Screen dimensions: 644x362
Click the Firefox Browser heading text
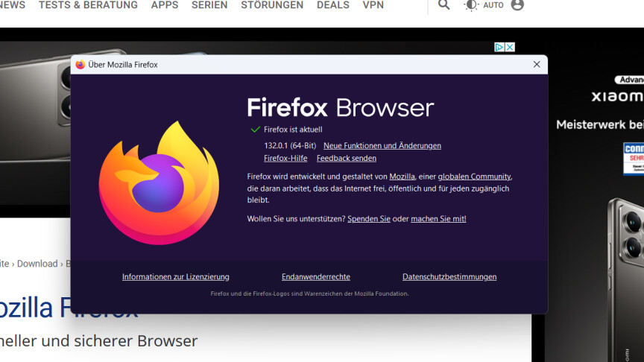pos(340,107)
